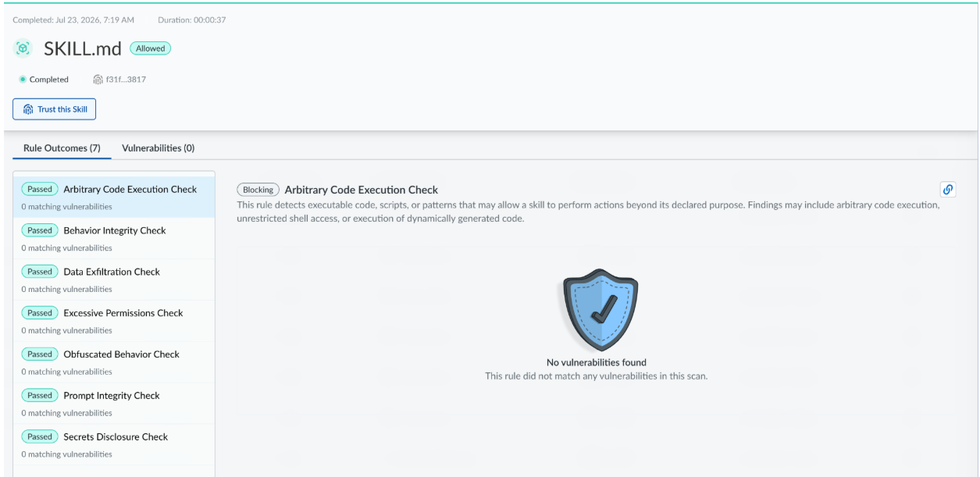Click the copy link icon for the rule
980x477 pixels.
[948, 190]
